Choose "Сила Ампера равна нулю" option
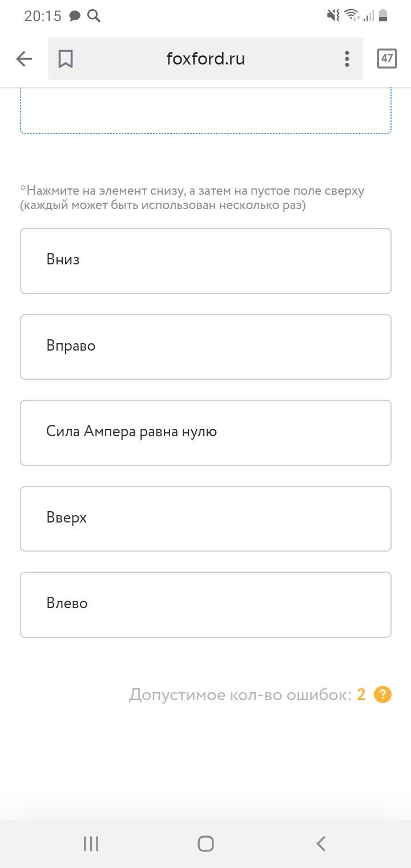The height and width of the screenshot is (868, 411). (205, 432)
